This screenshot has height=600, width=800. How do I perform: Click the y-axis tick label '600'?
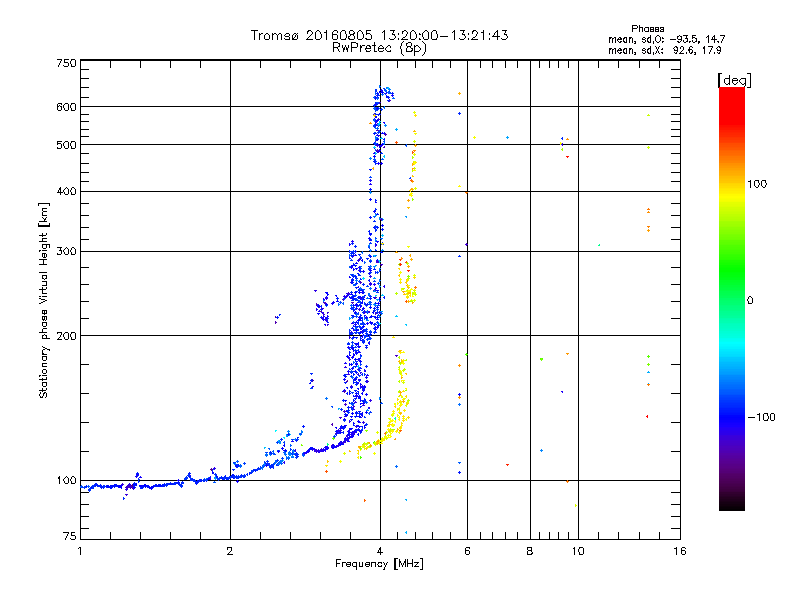point(66,107)
